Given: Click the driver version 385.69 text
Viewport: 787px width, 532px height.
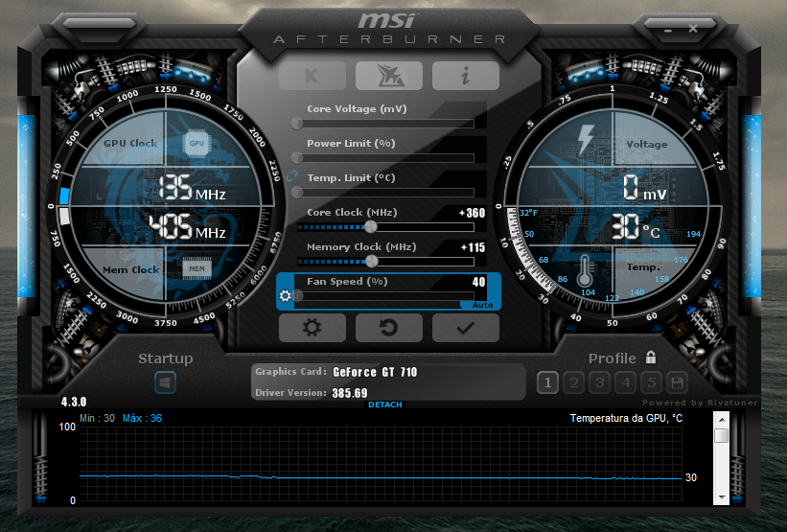Looking at the screenshot, I should pyautogui.click(x=350, y=393).
